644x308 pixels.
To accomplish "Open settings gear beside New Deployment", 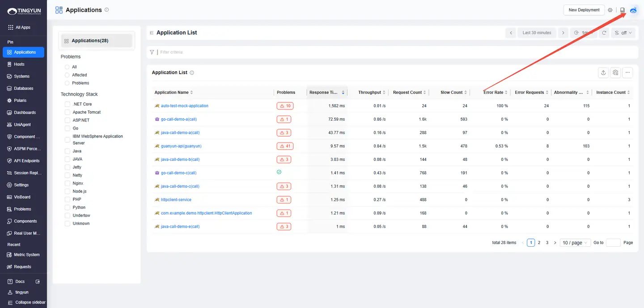I will click(x=610, y=10).
